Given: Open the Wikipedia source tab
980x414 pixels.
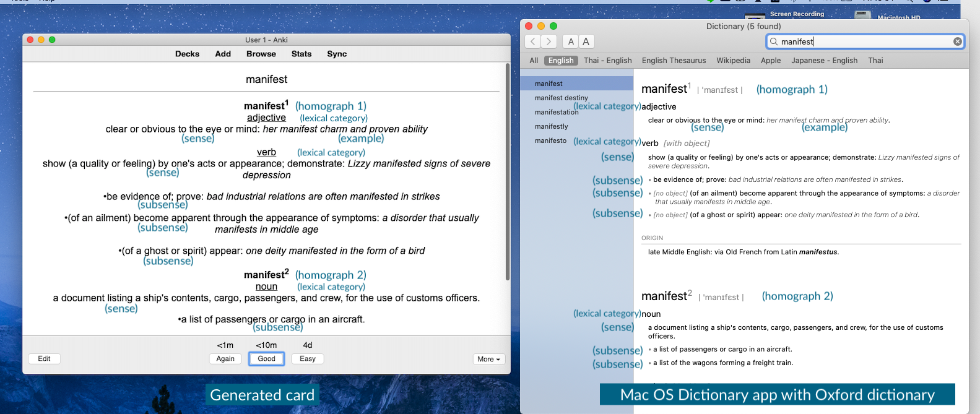Looking at the screenshot, I should 733,61.
